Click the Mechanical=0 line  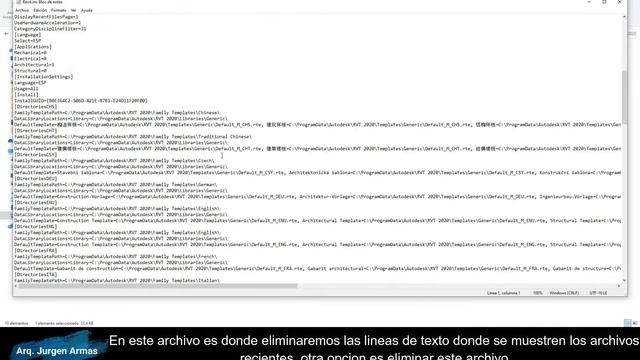pyautogui.click(x=30, y=53)
